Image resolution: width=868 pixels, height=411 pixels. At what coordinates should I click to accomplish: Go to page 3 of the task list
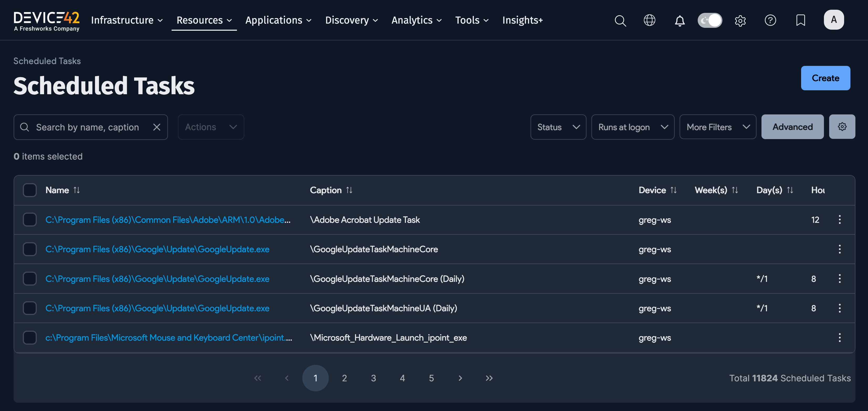pyautogui.click(x=373, y=378)
